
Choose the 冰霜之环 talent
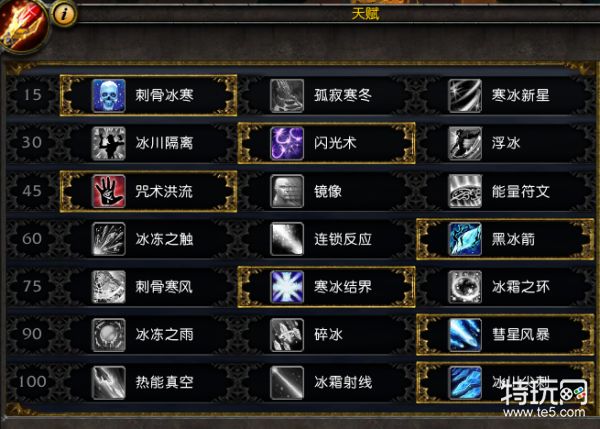(505, 287)
